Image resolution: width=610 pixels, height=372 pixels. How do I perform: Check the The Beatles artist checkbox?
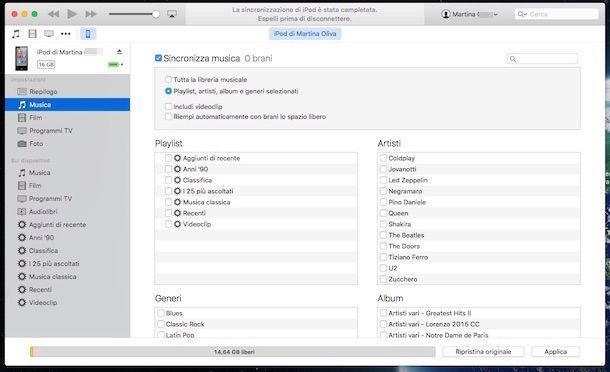[x=383, y=235]
